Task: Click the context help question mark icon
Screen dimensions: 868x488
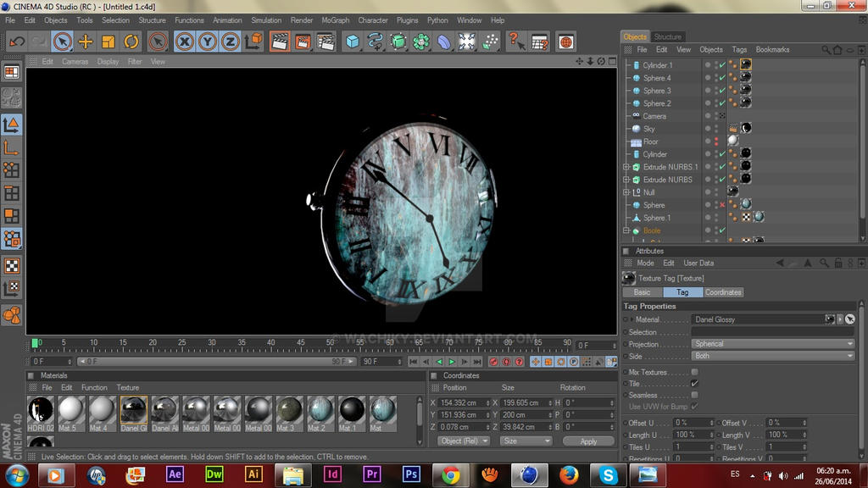Action: 516,42
